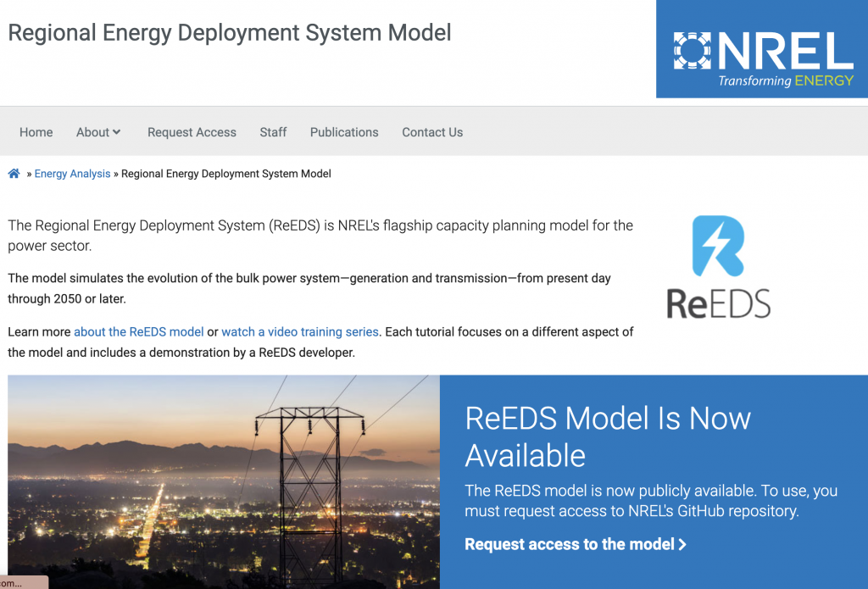Screen dimensions: 868x589
Task: Click the breadcrumb text 'Regional Energy Deployment System Model'
Action: point(225,174)
